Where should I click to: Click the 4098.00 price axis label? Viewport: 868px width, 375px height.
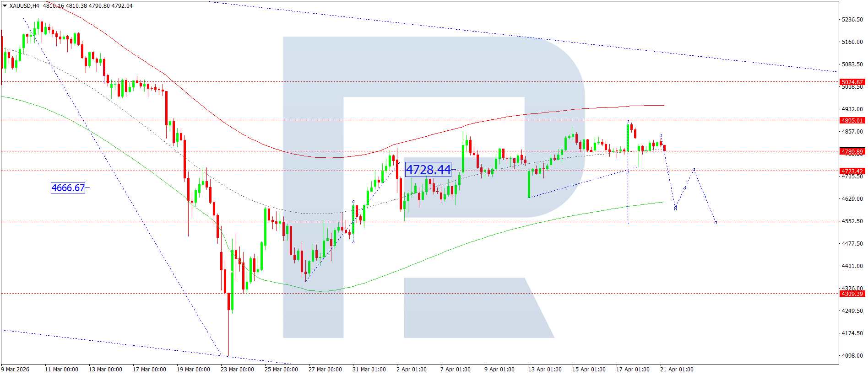coord(852,356)
